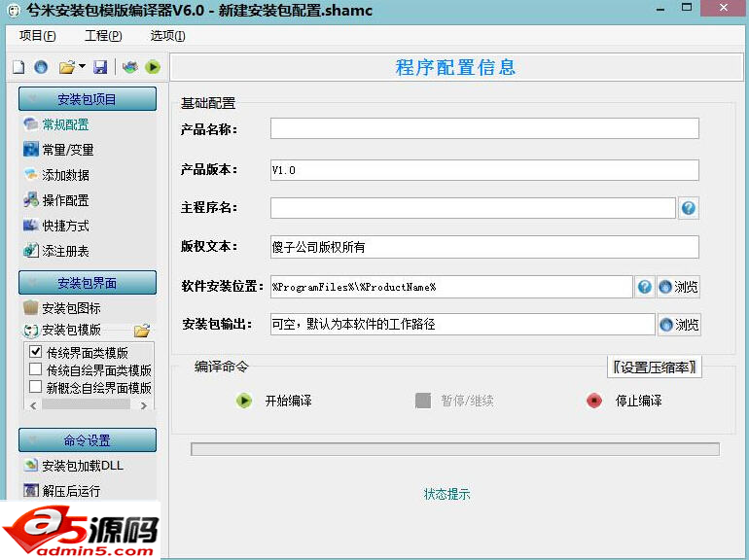The image size is (749, 560).
Task: Click template list right scroll arrow
Action: (144, 405)
